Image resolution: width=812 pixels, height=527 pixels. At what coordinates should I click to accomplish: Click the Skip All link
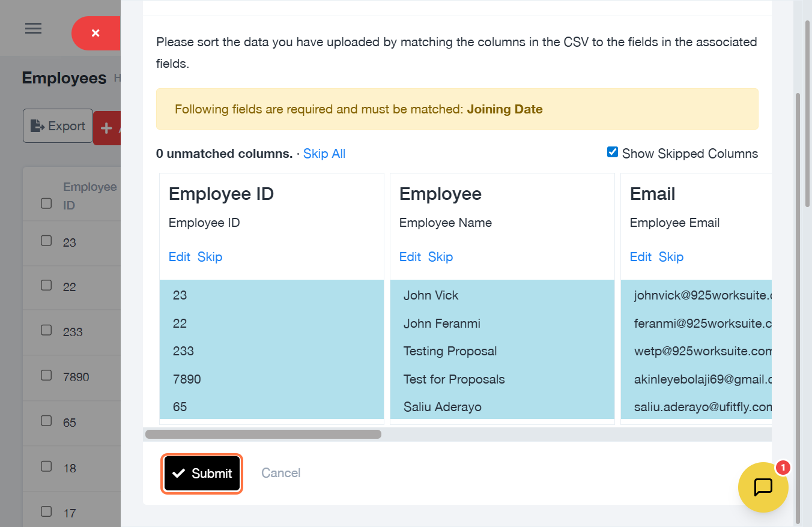[324, 154]
